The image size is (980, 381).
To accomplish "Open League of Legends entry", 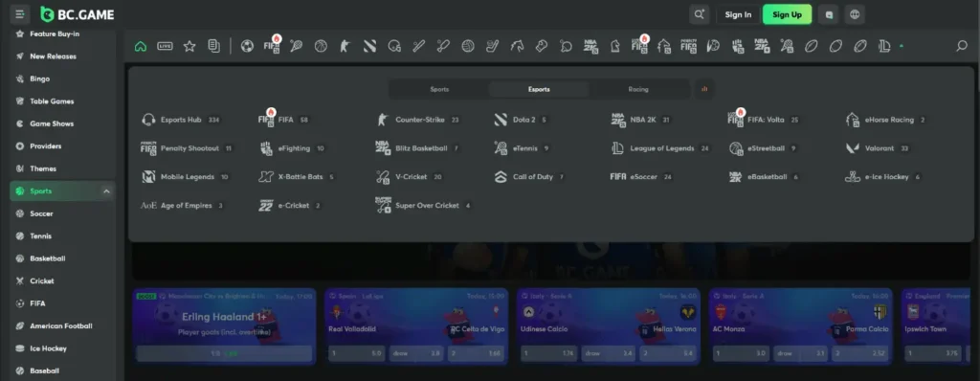I will tap(660, 148).
